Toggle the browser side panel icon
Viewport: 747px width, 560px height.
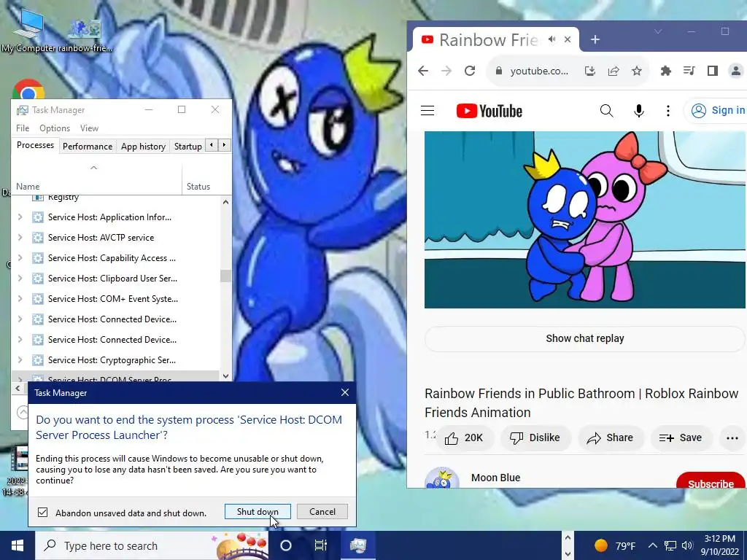click(x=712, y=71)
